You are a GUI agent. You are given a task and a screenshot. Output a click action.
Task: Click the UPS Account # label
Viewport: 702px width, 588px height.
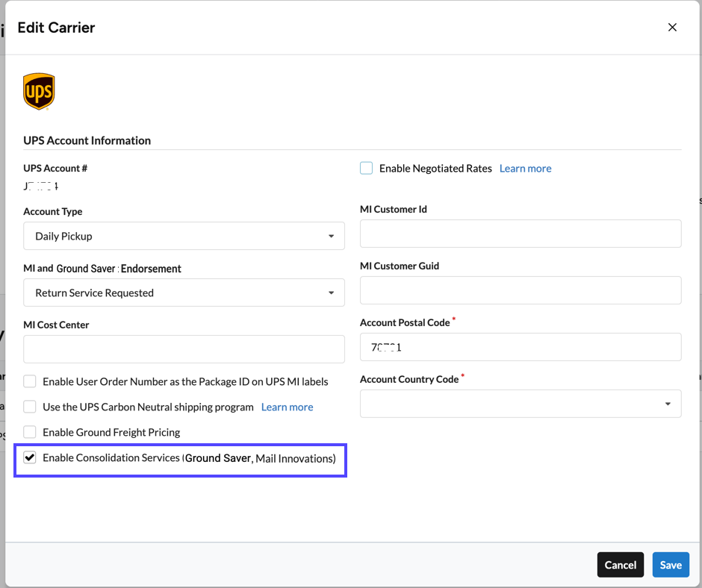coord(55,168)
